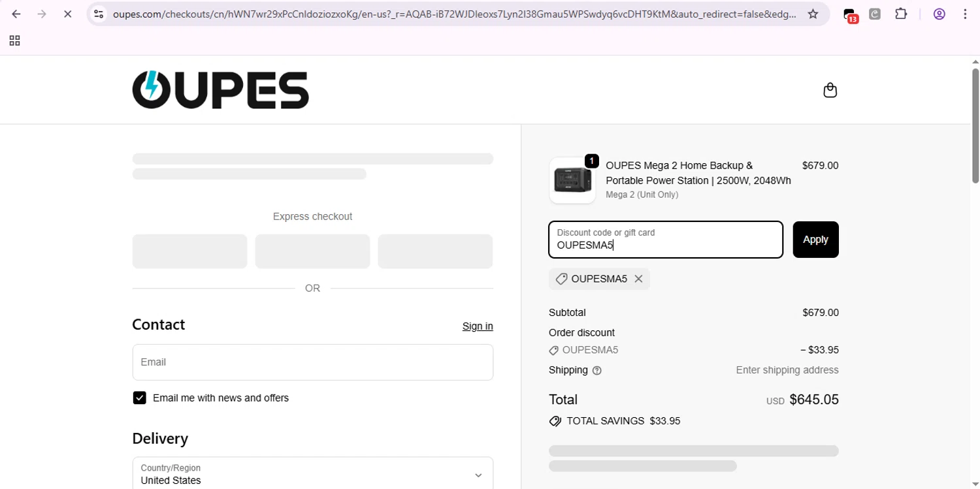Stop page loading with the X button
Viewport: 980px width, 489px height.
[x=67, y=14]
